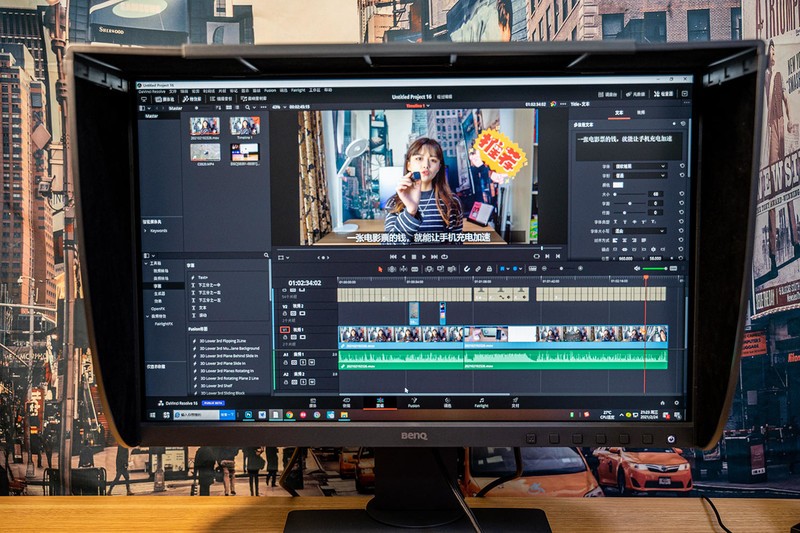
Task: Solo audio track A1 with S button
Action: 303,363
